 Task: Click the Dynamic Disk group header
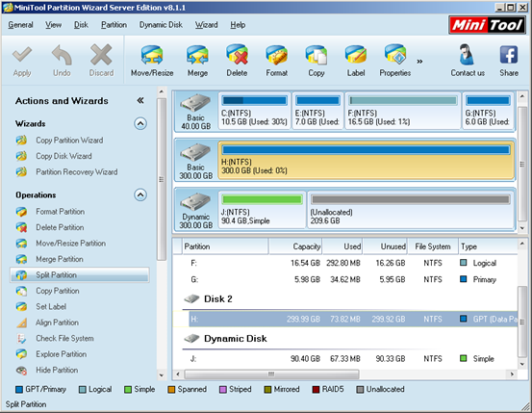225,339
